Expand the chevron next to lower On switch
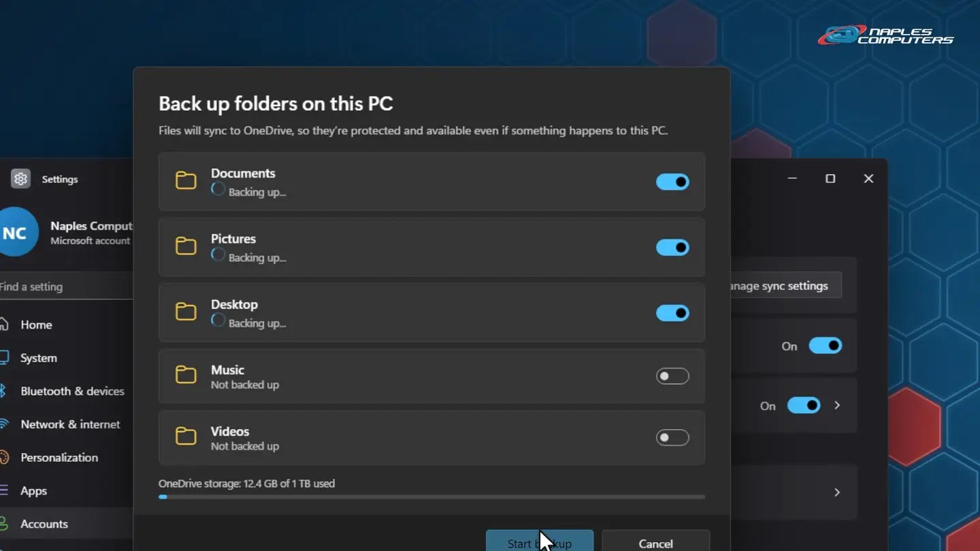 pyautogui.click(x=837, y=405)
